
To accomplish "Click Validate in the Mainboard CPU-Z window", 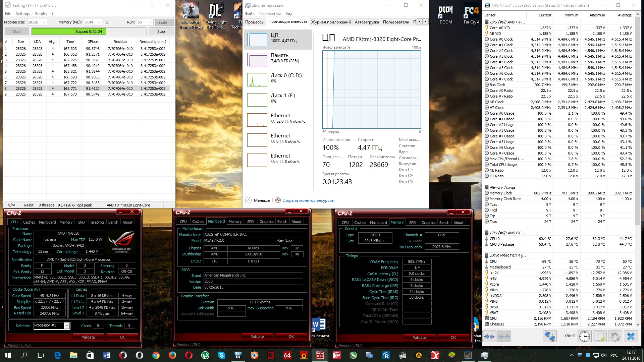I will [257, 337].
